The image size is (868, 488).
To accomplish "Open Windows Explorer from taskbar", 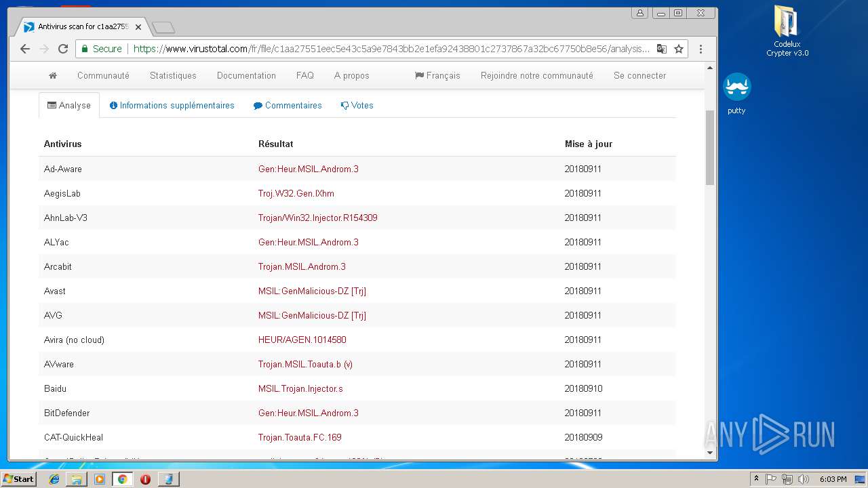I will coord(77,479).
